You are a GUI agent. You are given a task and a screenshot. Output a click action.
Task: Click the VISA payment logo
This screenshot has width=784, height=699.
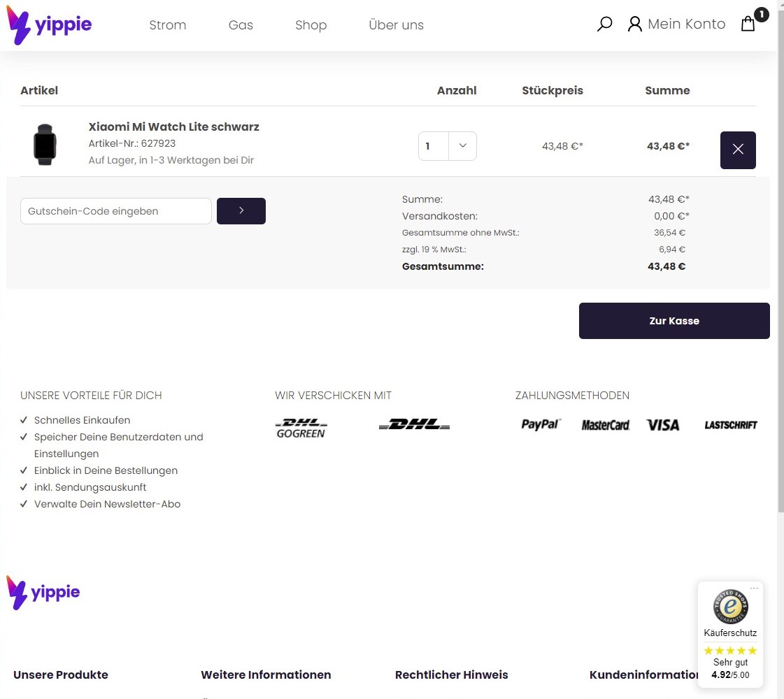tap(663, 425)
